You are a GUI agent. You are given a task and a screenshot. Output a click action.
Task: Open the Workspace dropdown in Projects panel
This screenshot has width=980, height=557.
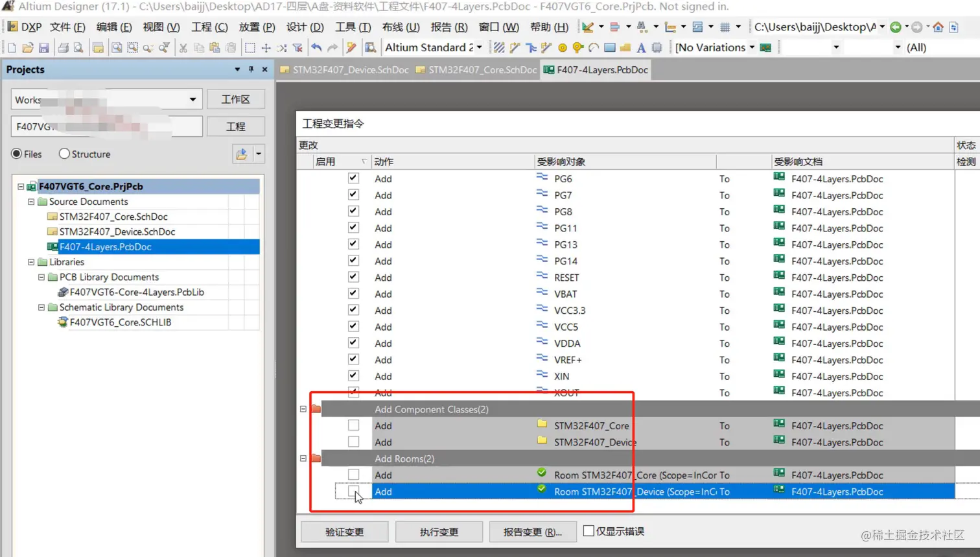click(192, 99)
